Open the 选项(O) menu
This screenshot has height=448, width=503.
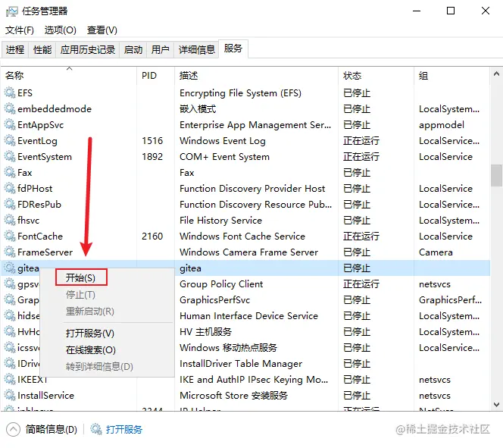click(61, 30)
